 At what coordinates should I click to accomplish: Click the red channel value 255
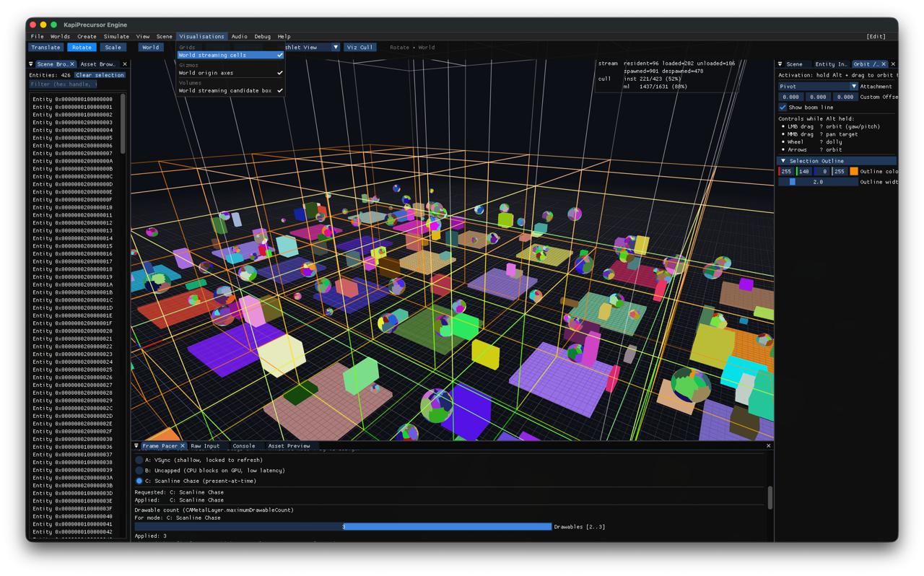[786, 172]
